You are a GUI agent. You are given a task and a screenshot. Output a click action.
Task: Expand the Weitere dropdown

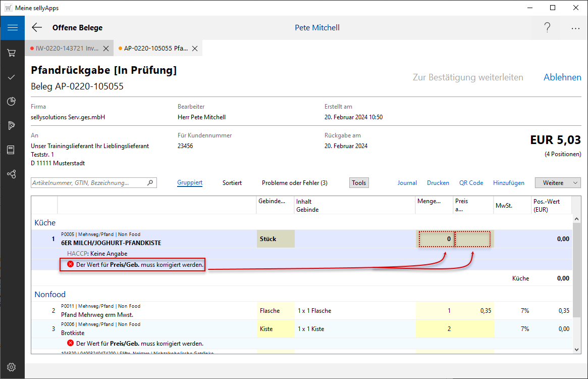tap(558, 183)
